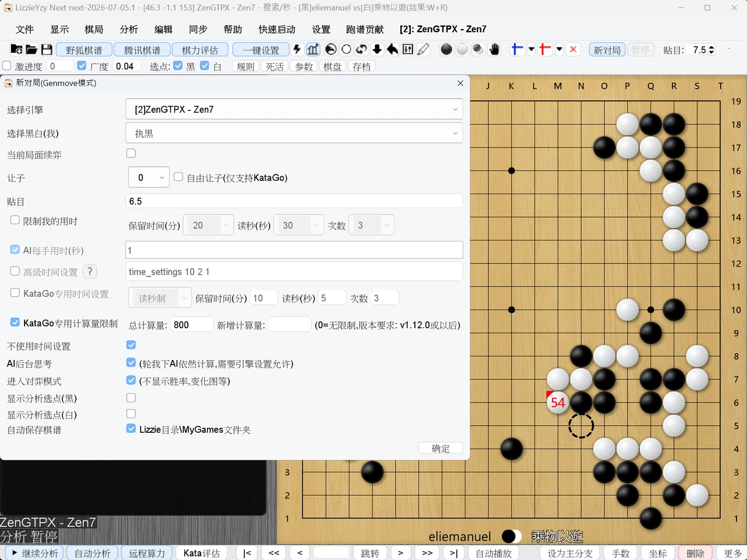The height and width of the screenshot is (560, 747).
Task: Click the 总计算量 800 input field
Action: click(192, 324)
